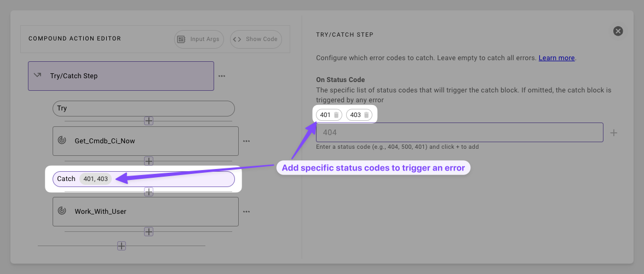644x274 pixels.
Task: Open Work_With_User options menu
Action: point(246,212)
